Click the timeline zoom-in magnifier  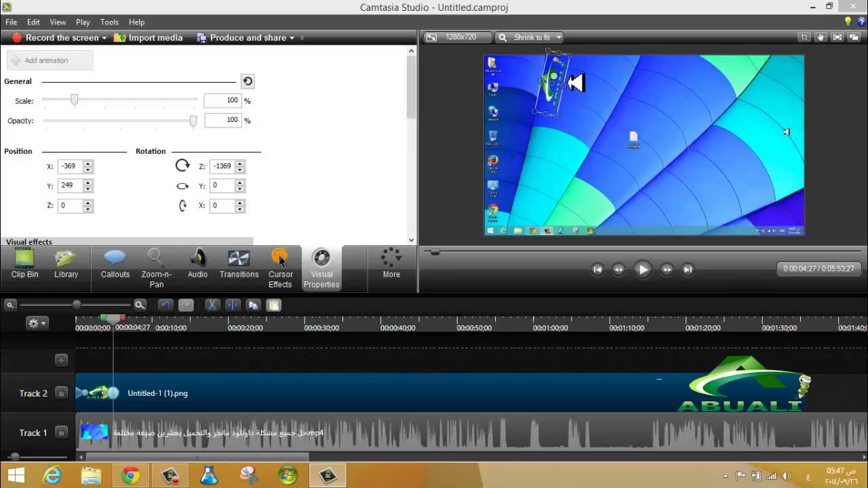(140, 305)
